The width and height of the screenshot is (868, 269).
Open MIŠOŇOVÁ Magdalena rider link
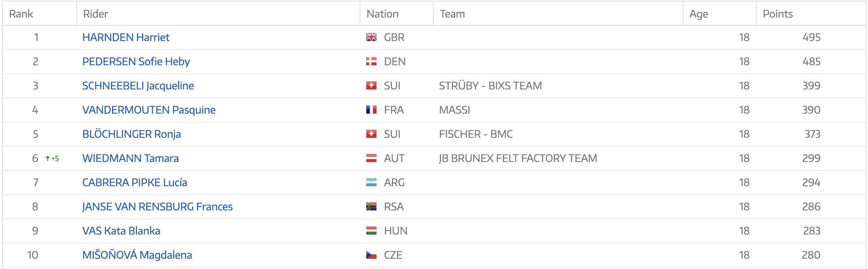(137, 255)
